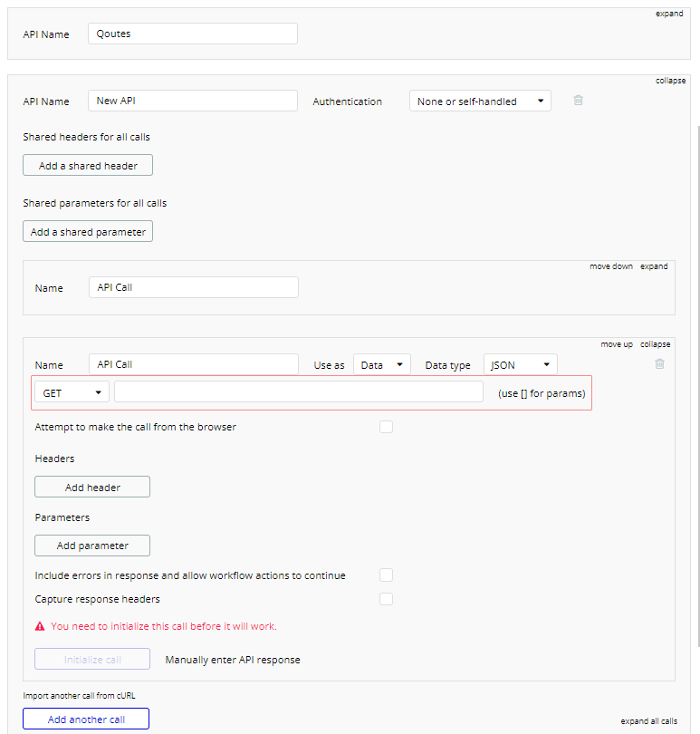Click the 'Headers' section label
The width and height of the screenshot is (700, 734).
click(x=54, y=459)
